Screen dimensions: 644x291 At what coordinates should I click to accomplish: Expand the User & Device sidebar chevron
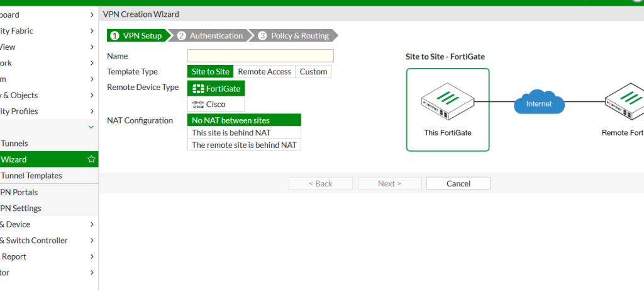[x=92, y=224]
